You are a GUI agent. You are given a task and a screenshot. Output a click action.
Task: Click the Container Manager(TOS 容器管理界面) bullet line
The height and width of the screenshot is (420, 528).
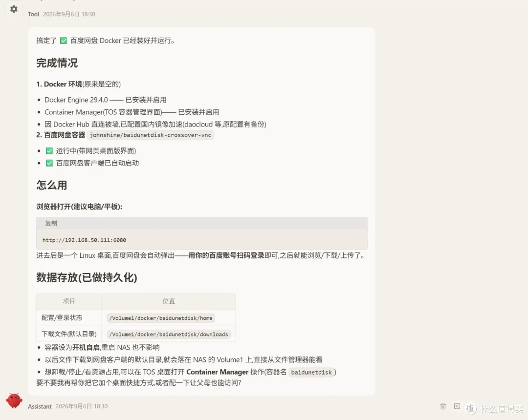pyautogui.click(x=132, y=112)
